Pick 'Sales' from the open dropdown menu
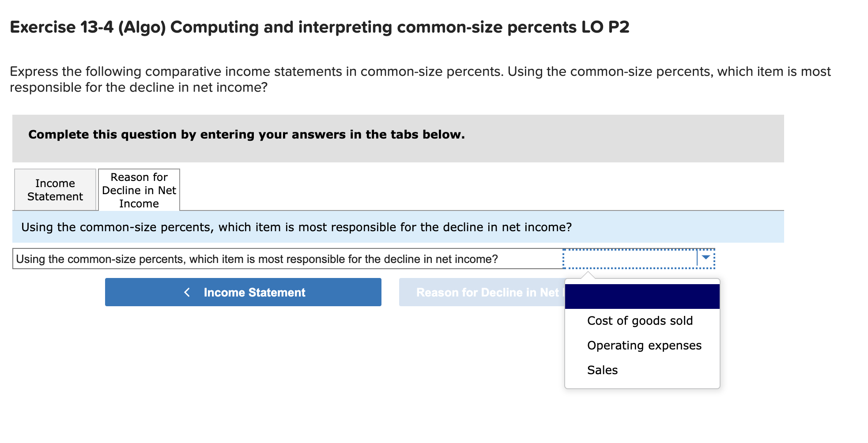 tap(602, 370)
